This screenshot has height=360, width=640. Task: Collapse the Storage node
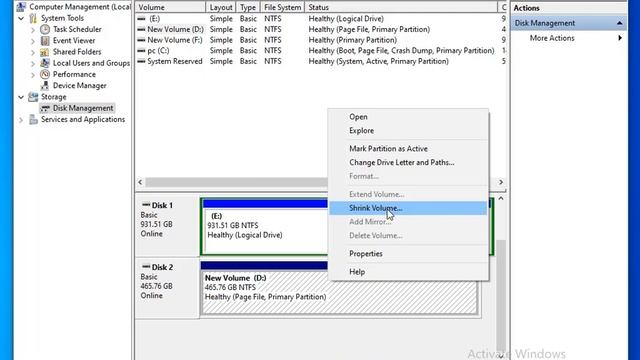[x=21, y=97]
